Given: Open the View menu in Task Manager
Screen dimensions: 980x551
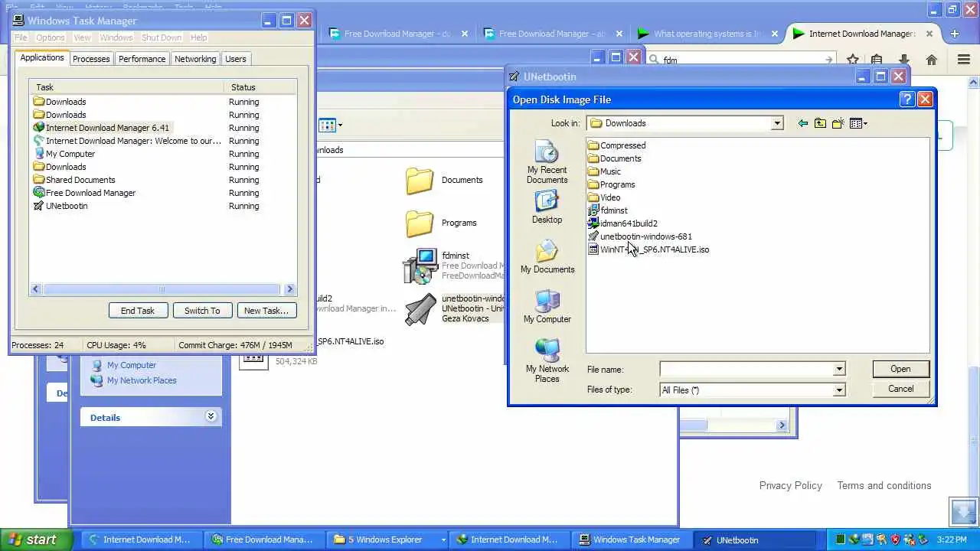Looking at the screenshot, I should (x=82, y=37).
